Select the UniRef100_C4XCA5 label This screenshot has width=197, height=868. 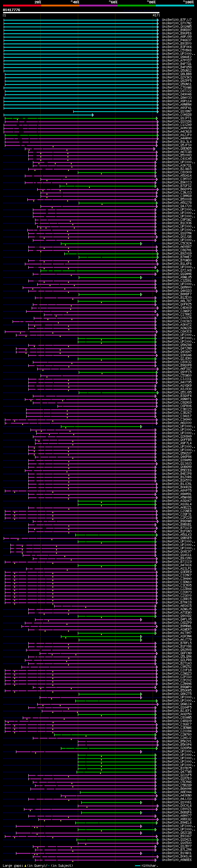point(176,159)
